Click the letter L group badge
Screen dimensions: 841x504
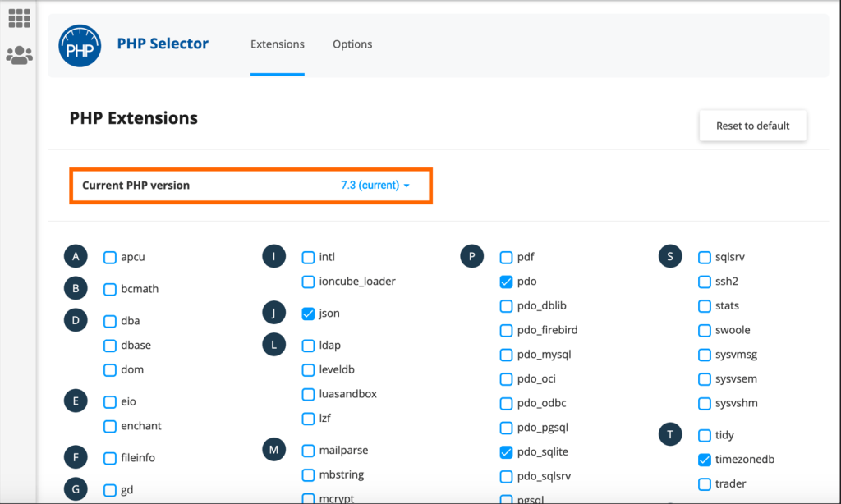tap(274, 345)
